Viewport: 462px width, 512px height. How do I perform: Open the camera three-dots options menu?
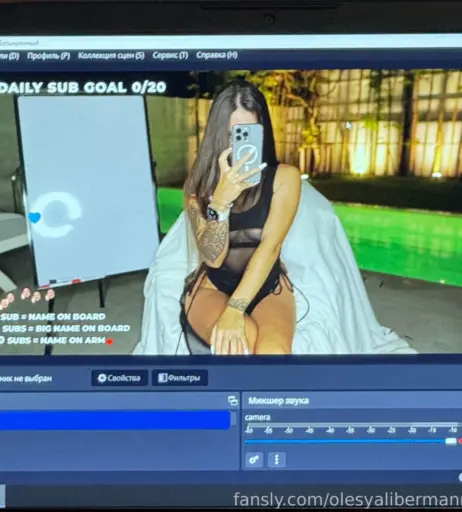tap(276, 460)
